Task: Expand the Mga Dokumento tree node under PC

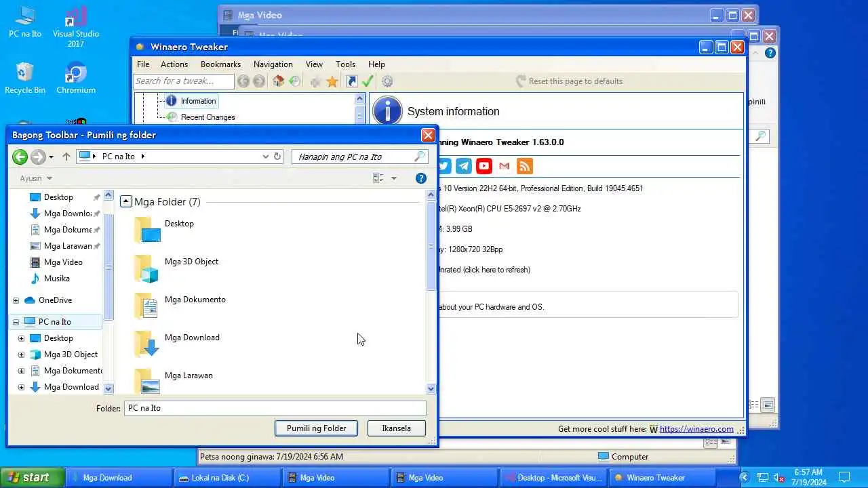Action: tap(21, 371)
